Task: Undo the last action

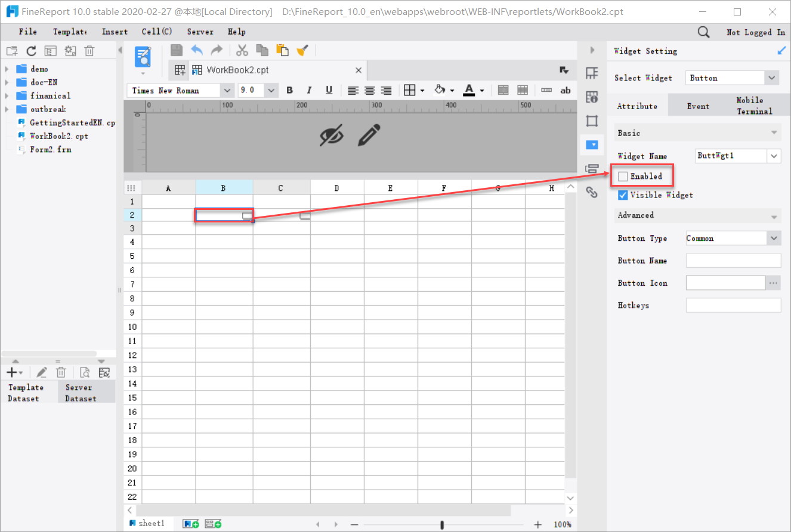Action: (x=197, y=51)
